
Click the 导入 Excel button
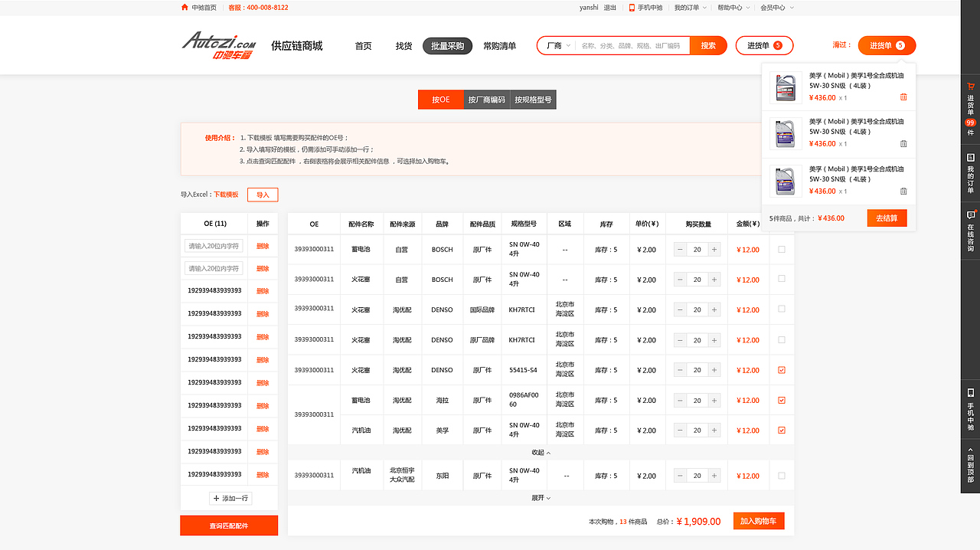coord(263,195)
